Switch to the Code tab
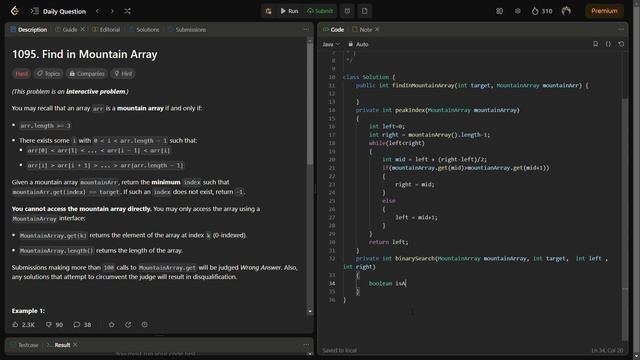The height and width of the screenshot is (360, 640). tap(333, 29)
